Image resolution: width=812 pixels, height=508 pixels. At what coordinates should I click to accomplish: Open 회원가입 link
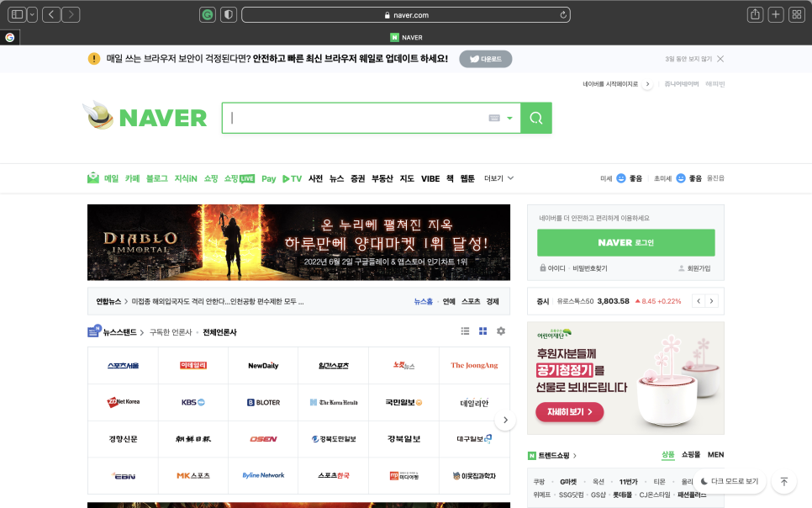[x=694, y=268]
